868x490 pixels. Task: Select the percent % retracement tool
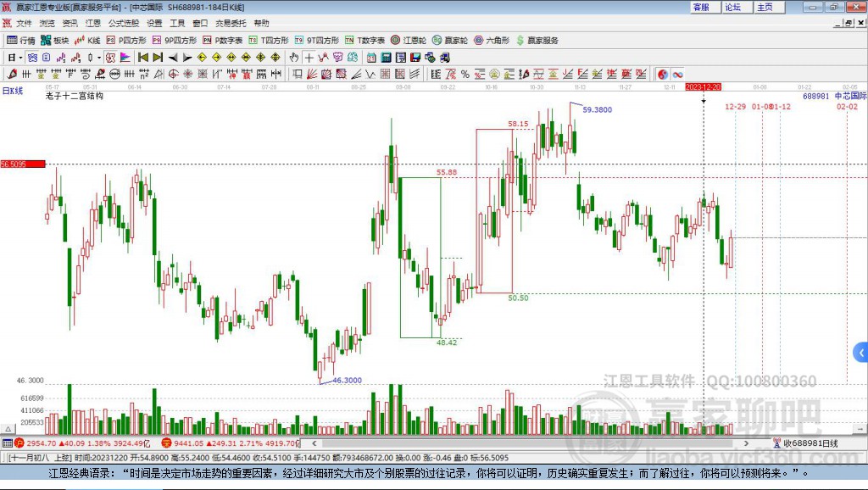click(465, 74)
